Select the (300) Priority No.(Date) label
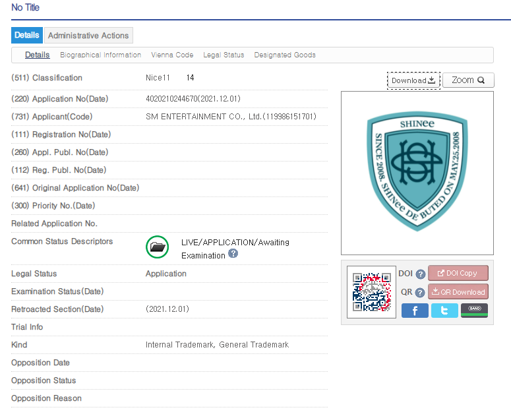Viewport: 511px width, 420px height. click(53, 206)
